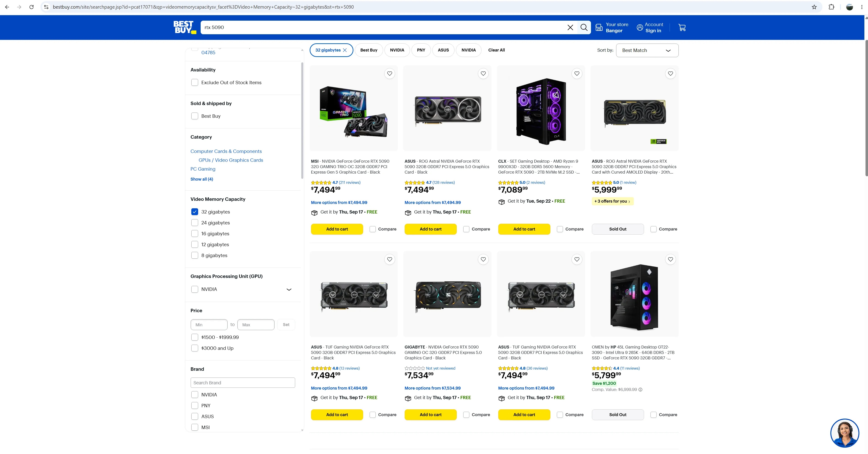Open the chat assistant avatar

[845, 433]
